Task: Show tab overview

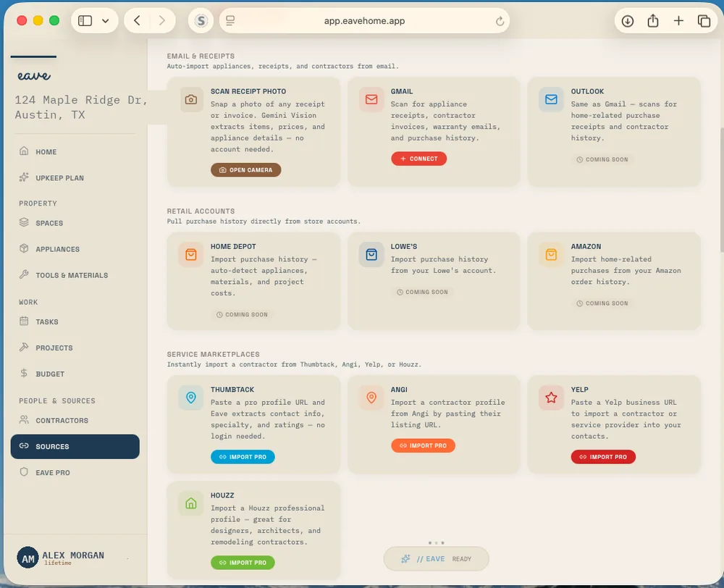Action: pos(704,21)
